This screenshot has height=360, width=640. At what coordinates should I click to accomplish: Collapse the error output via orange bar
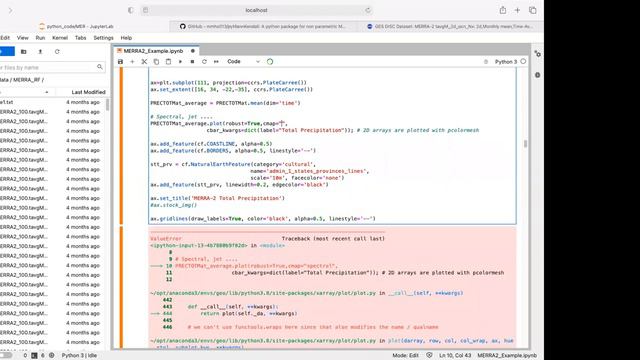[121, 288]
